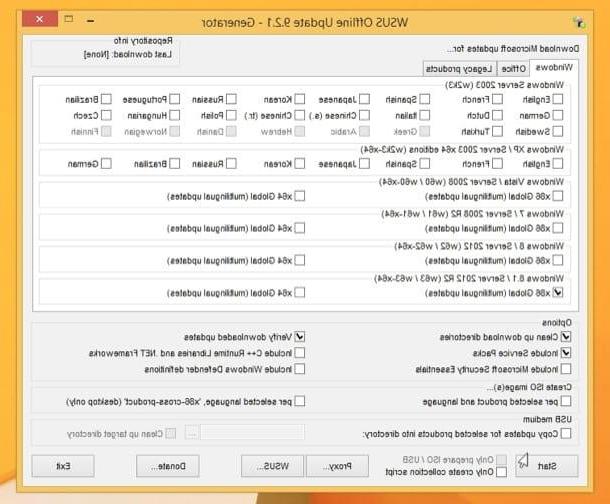Image resolution: width=610 pixels, height=504 pixels.
Task: Enable x86 Global for Windows Vista / Server 2008
Action: 557,196
